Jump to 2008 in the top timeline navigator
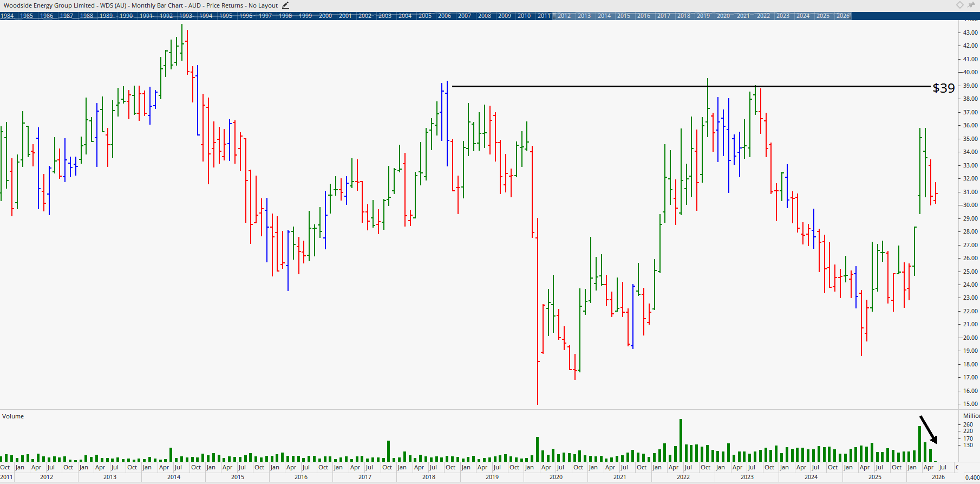The image size is (980, 484). [485, 16]
